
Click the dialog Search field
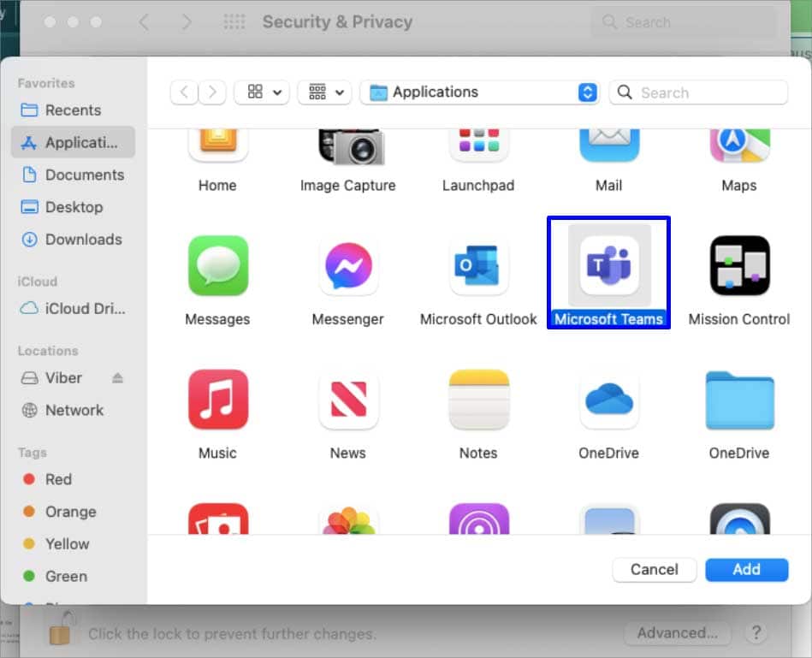coord(698,92)
